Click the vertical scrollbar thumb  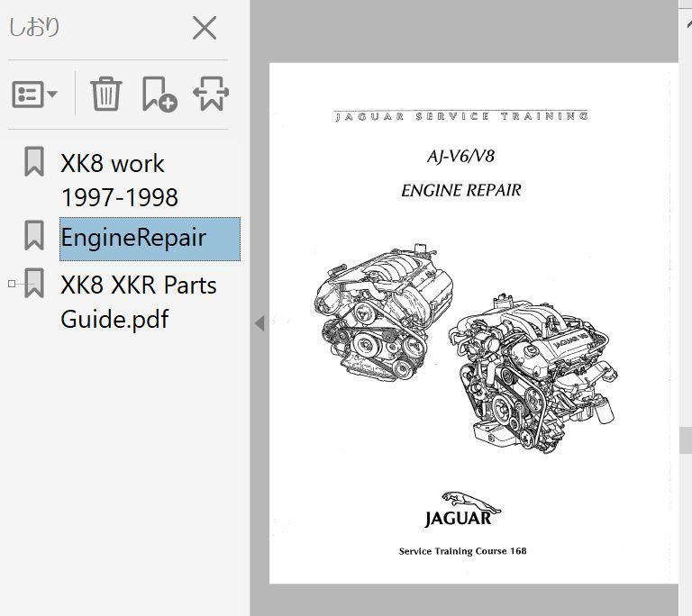pos(685,439)
